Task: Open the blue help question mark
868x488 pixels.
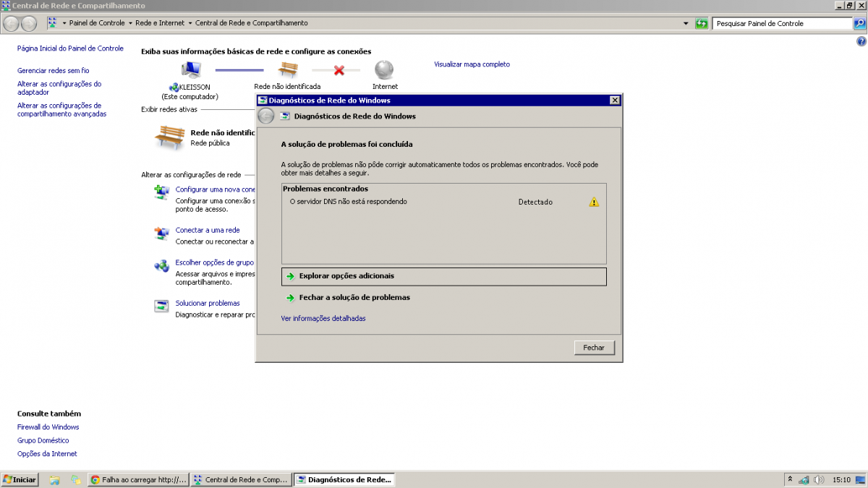Action: tap(861, 42)
